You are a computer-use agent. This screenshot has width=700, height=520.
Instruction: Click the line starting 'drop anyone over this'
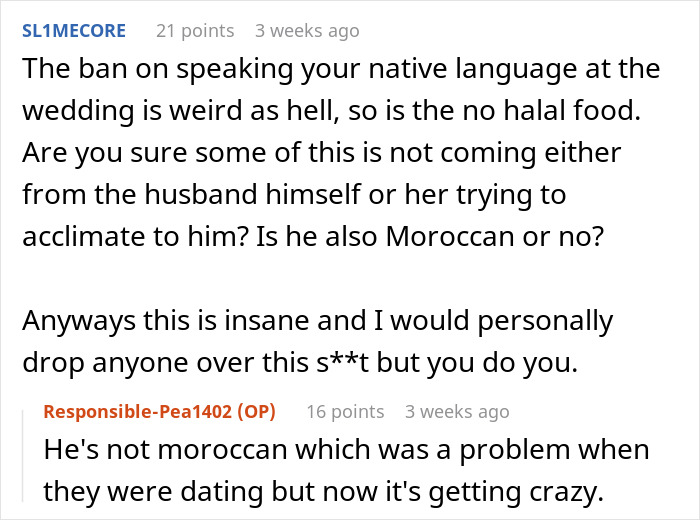tap(300, 363)
